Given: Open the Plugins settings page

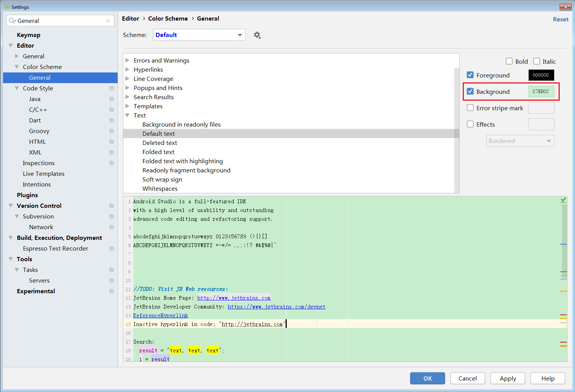Looking at the screenshot, I should pyautogui.click(x=27, y=195).
